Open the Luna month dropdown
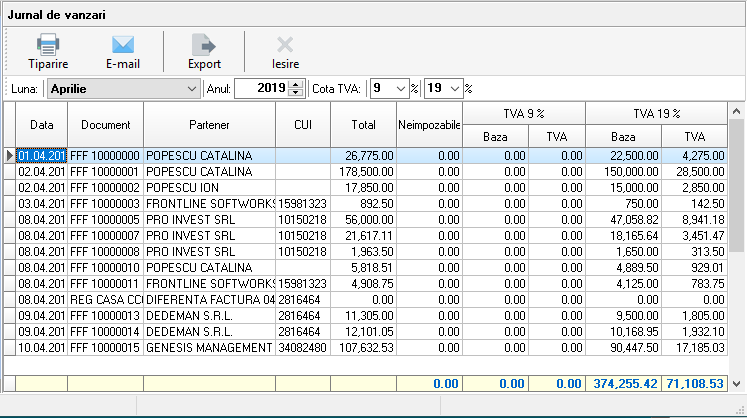 [191, 89]
